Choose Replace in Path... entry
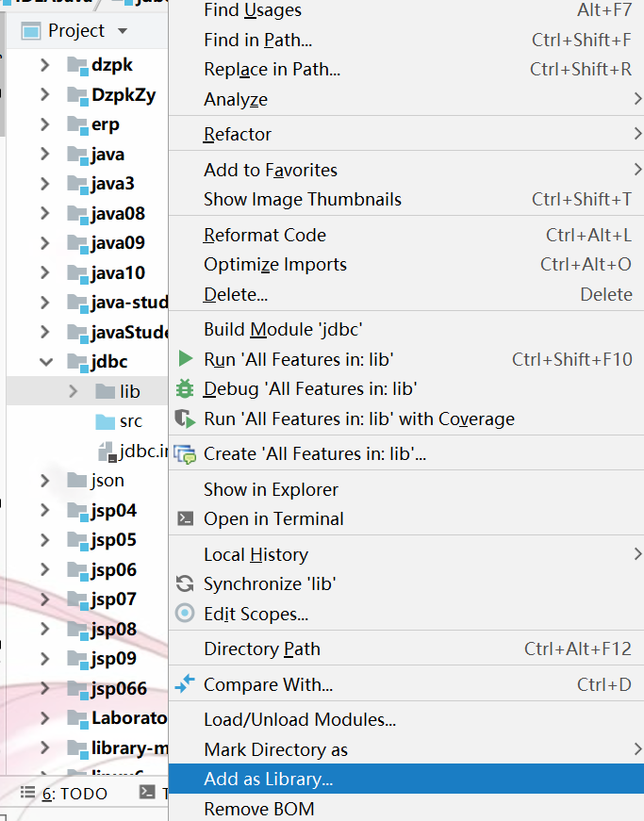Screen dimensions: 644x821 [406, 69]
